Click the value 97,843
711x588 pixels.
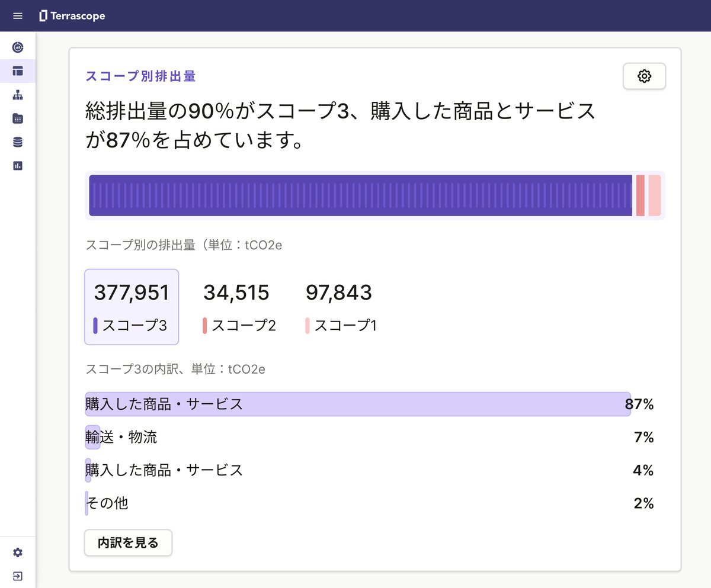point(339,293)
